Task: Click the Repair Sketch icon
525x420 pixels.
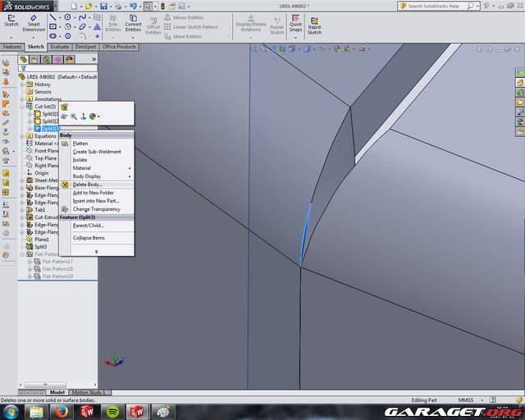Action: 277,22
